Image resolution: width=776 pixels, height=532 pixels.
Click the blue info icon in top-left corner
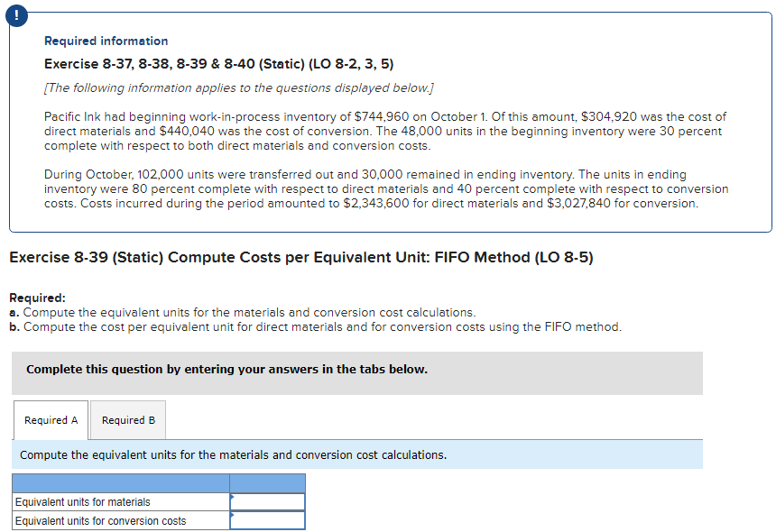coord(16,15)
